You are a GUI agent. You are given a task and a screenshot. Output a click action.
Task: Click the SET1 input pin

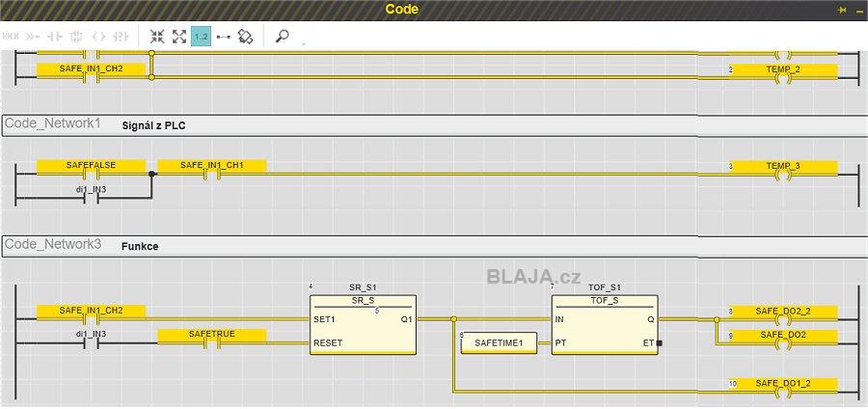[x=324, y=319]
